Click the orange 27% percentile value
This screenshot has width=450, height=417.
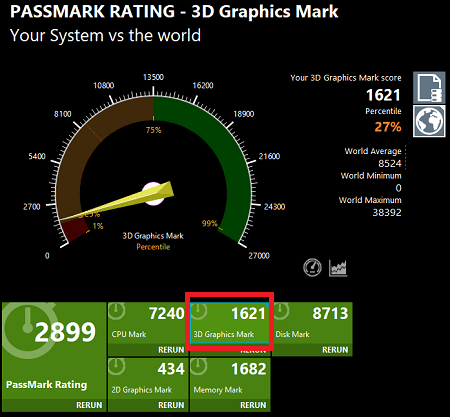[388, 127]
